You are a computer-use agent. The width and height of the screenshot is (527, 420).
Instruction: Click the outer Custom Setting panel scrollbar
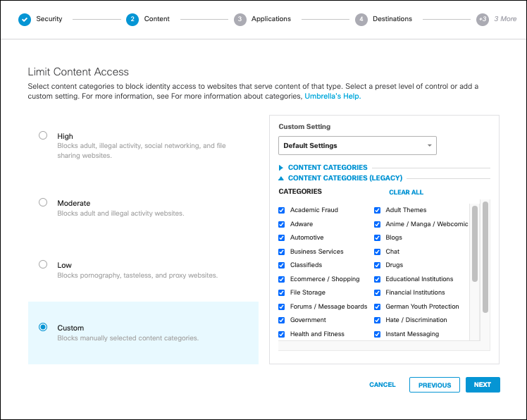pos(485,257)
